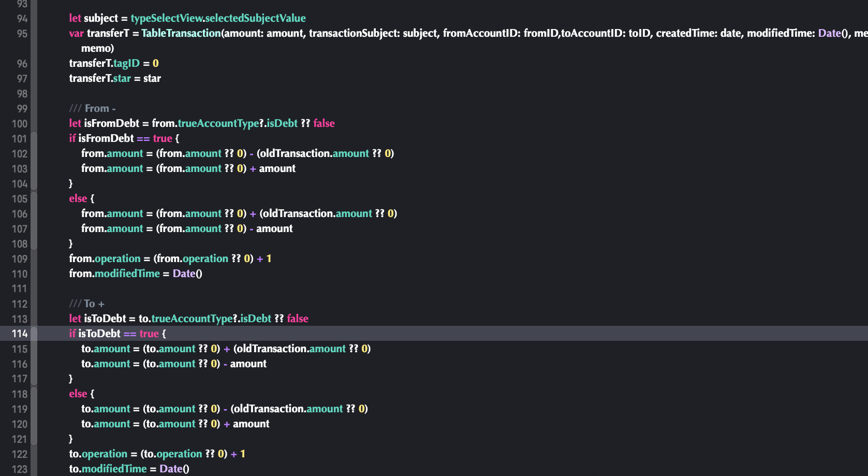Fold the else block ribbon at line 118
This screenshot has height=476, width=868.
click(34, 416)
